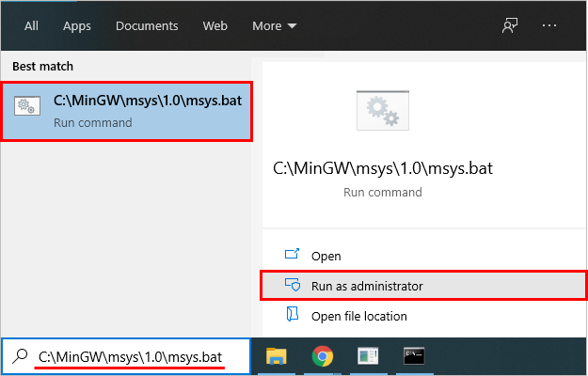Expand the More filter dropdown
This screenshot has height=376, width=588.
tap(274, 25)
